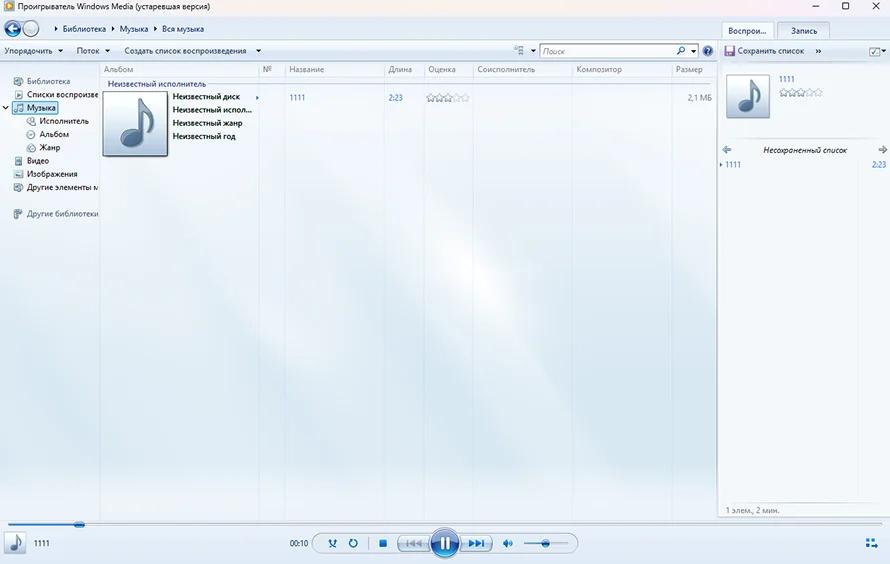
Task: Switch to Now Playing mode icon
Action: point(871,543)
